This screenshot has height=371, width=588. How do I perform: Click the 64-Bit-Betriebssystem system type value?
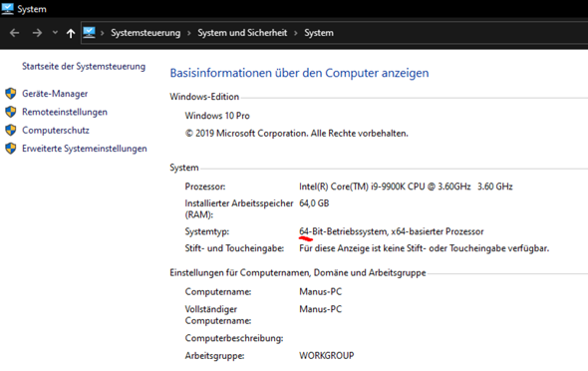pos(391,231)
